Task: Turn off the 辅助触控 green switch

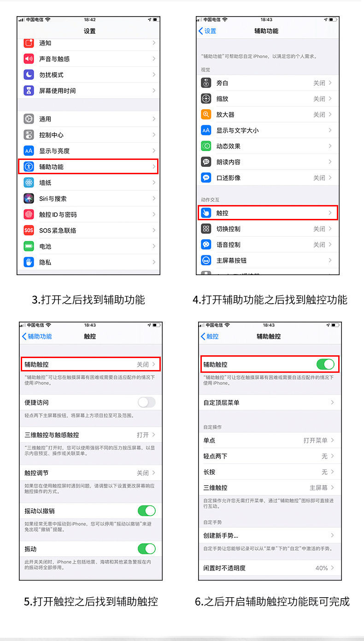Action: (325, 364)
